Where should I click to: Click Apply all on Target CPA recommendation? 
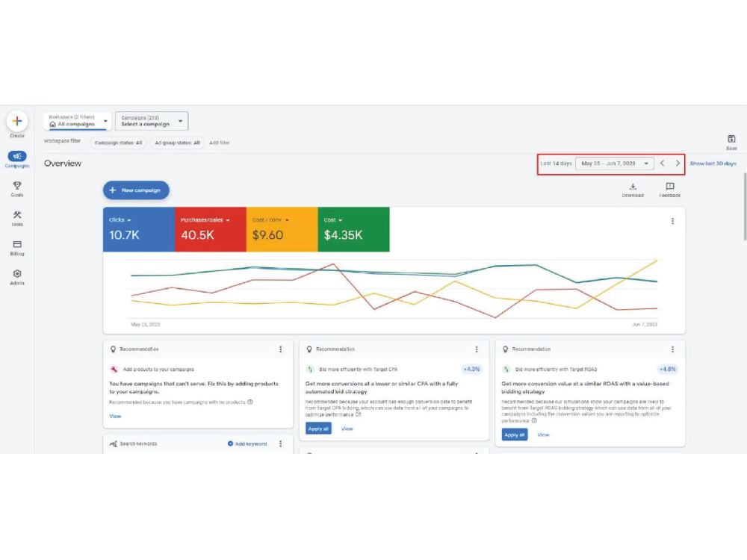pos(318,429)
